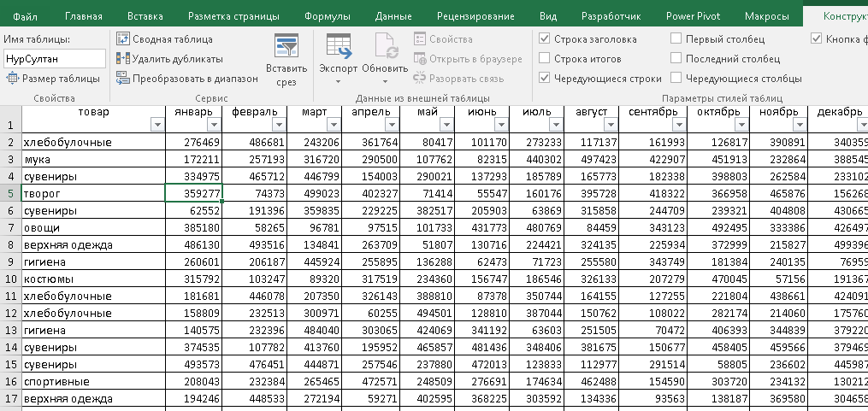The height and width of the screenshot is (411, 868).
Task: Open filter dropdown for январь column
Action: 215,125
